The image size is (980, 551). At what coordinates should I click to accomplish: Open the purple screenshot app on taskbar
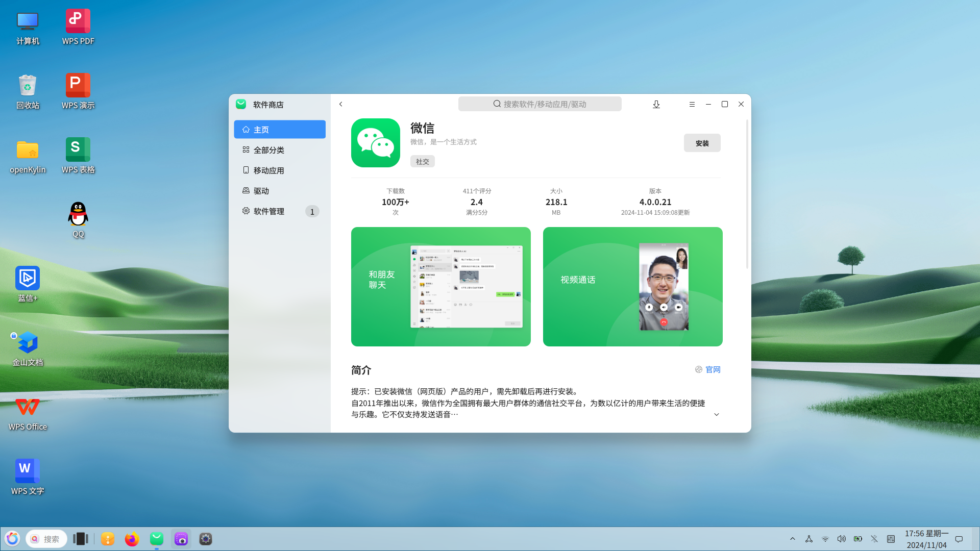pyautogui.click(x=181, y=539)
